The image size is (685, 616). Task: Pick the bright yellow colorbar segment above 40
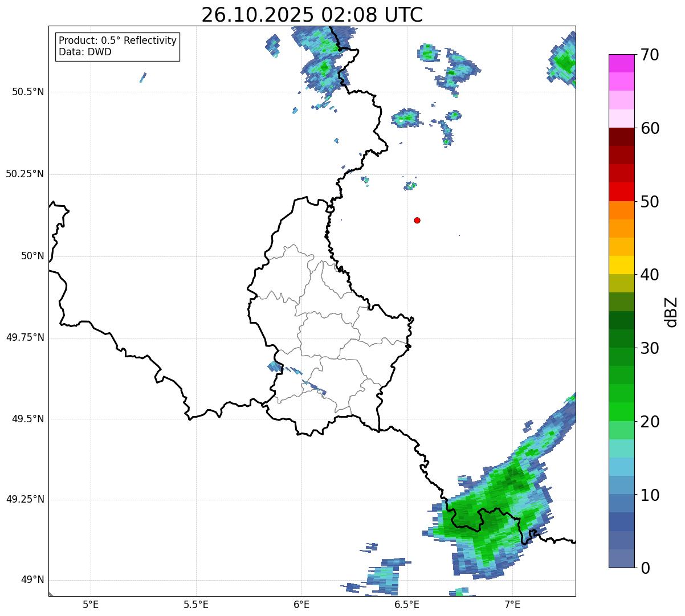[x=621, y=265]
